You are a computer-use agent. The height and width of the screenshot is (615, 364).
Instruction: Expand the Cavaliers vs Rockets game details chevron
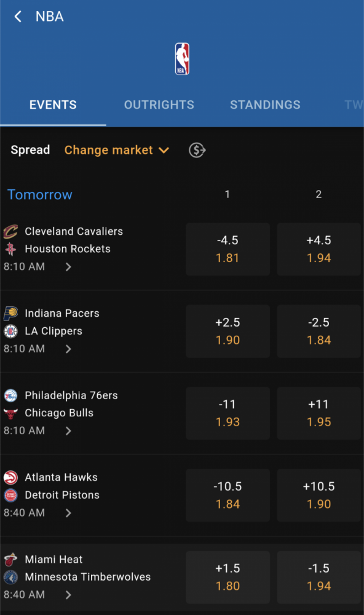tap(68, 267)
